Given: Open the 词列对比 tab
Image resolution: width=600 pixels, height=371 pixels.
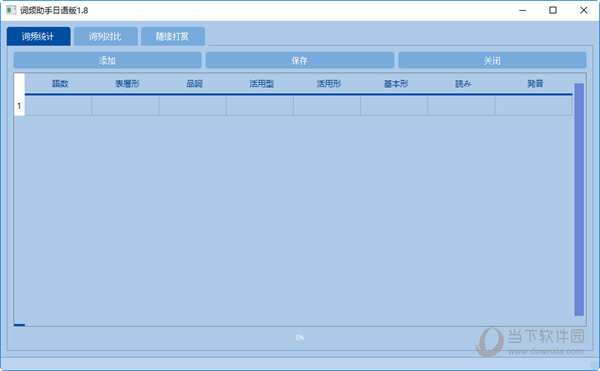Looking at the screenshot, I should (106, 36).
